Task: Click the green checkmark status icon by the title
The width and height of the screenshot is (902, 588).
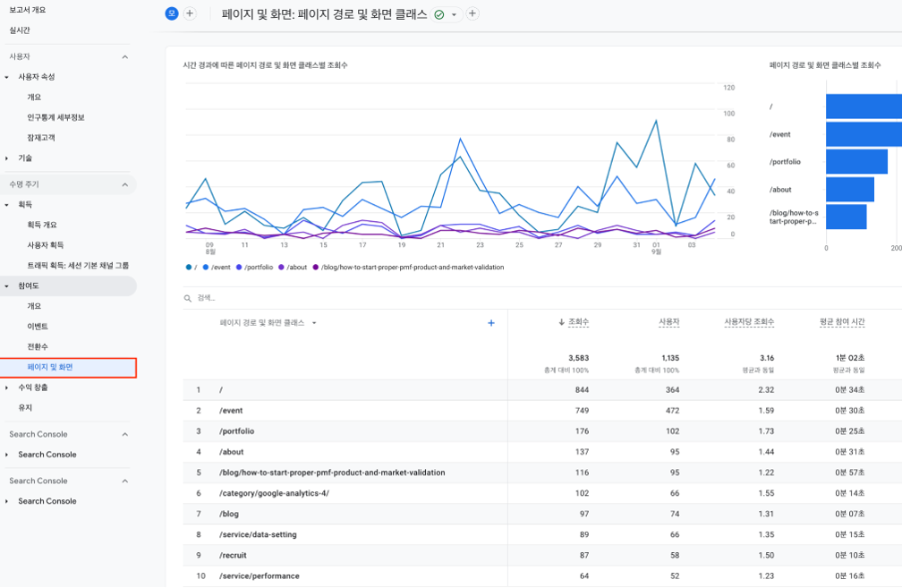Action: (439, 15)
